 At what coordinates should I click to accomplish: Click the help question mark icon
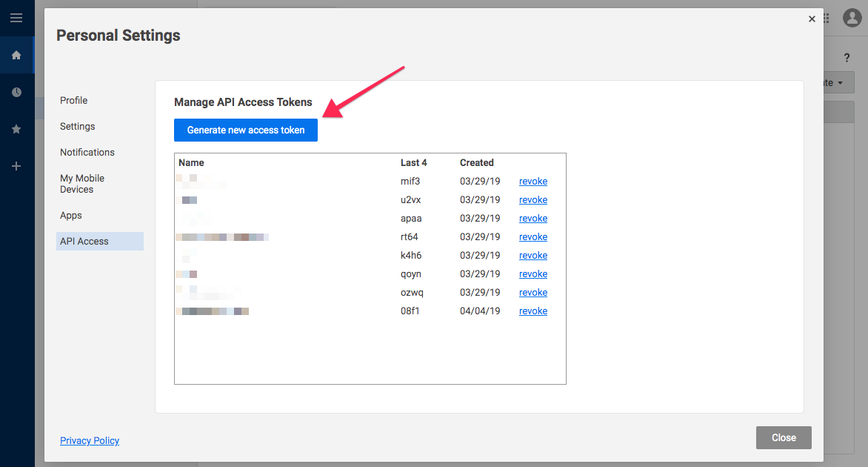tap(847, 57)
